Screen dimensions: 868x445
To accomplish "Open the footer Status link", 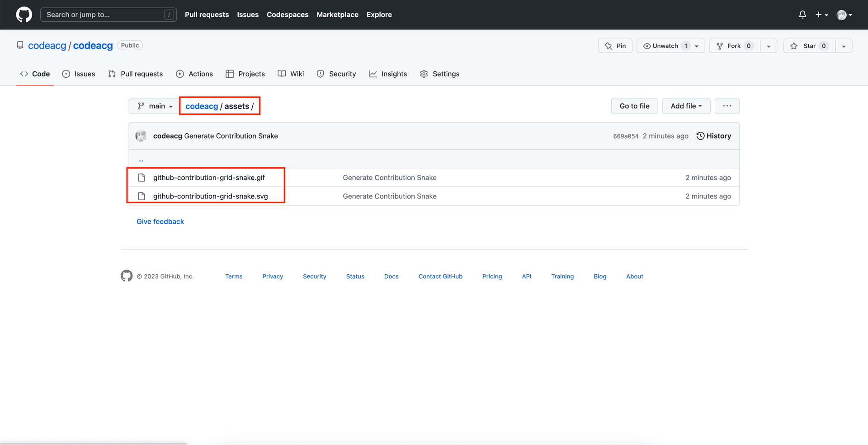I will 355,276.
